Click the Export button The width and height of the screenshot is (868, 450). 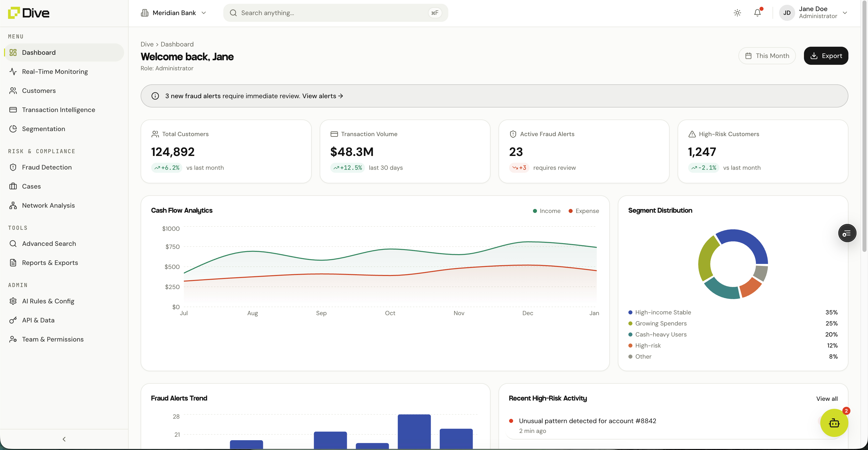pos(826,56)
